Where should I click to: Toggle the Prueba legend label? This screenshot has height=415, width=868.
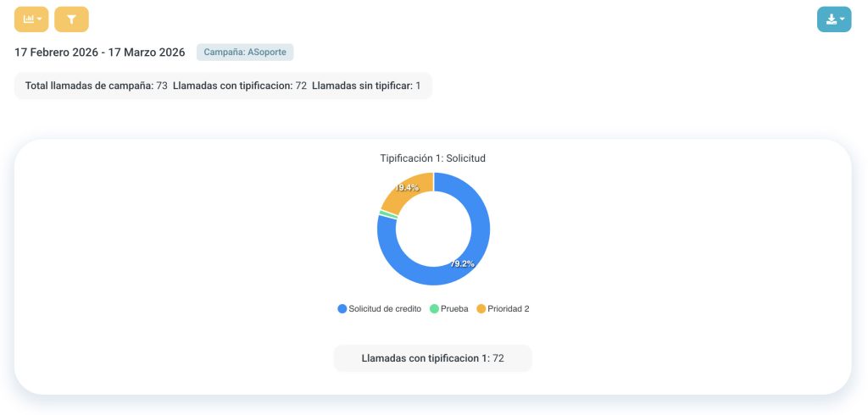point(454,309)
